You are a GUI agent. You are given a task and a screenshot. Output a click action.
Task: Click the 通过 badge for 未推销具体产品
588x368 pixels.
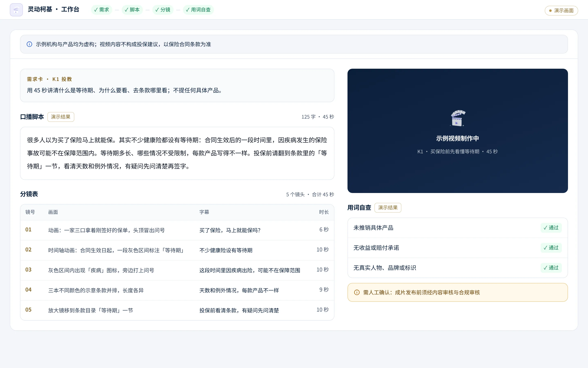[x=551, y=228]
